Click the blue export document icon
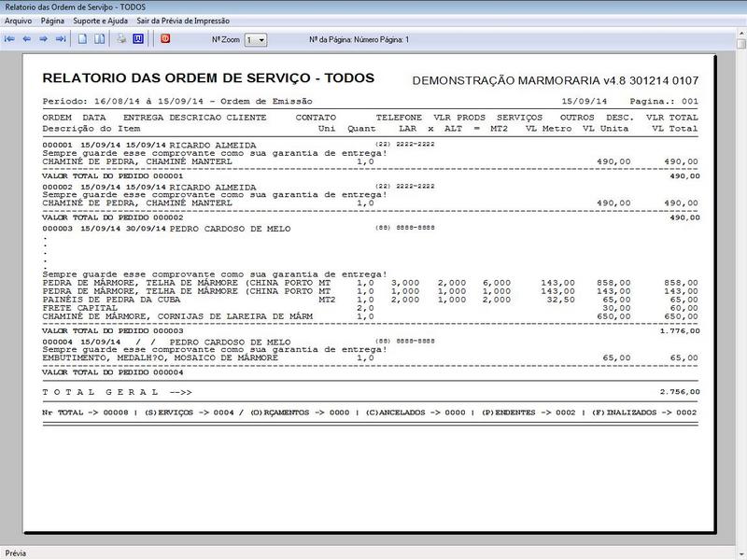This screenshot has height=560, width=747. click(138, 39)
